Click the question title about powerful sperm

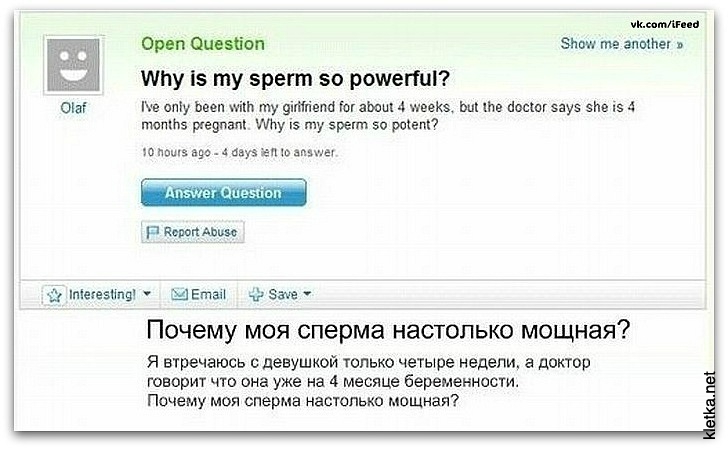(295, 77)
